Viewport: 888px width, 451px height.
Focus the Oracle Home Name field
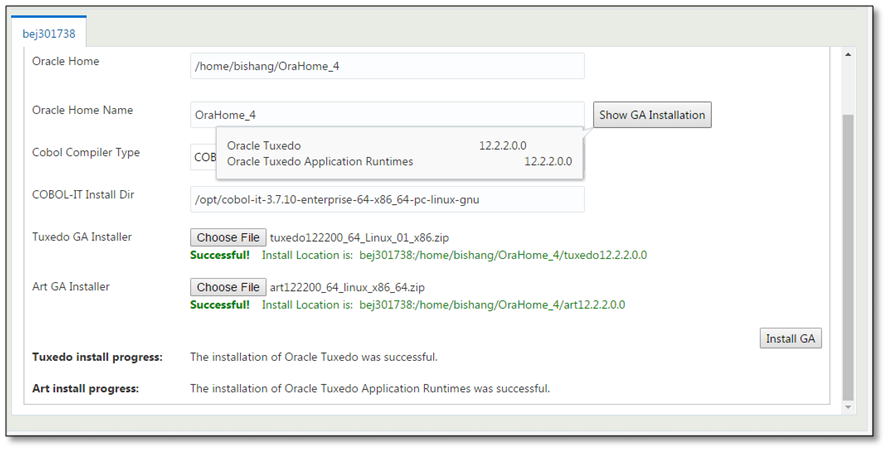click(x=387, y=114)
